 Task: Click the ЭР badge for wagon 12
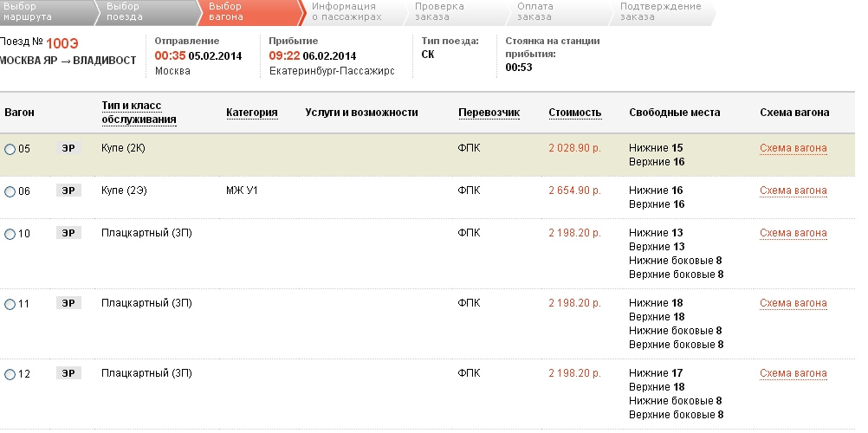[68, 373]
